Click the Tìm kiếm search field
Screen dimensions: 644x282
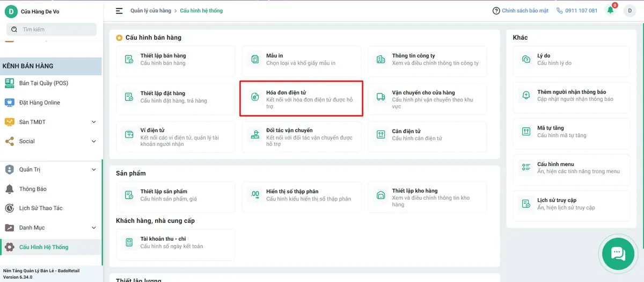[52, 30]
